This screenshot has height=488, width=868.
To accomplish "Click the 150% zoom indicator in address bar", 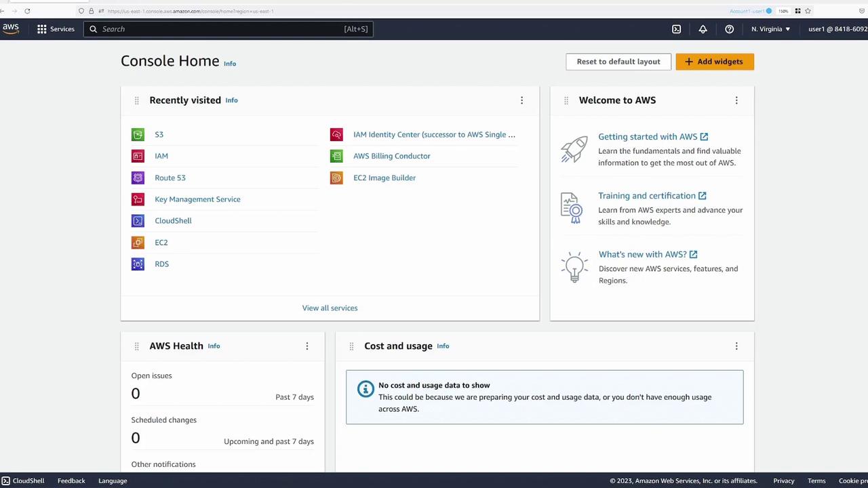I will pyautogui.click(x=783, y=11).
